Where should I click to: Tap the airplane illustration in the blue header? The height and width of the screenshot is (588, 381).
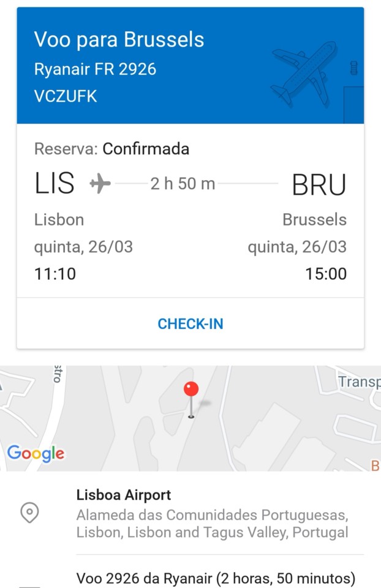click(304, 73)
